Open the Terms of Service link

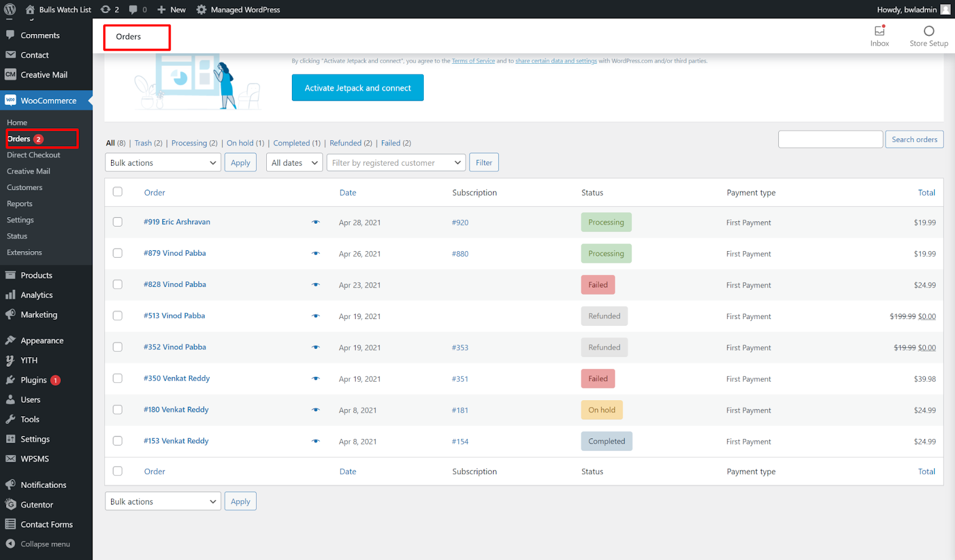[x=473, y=61]
